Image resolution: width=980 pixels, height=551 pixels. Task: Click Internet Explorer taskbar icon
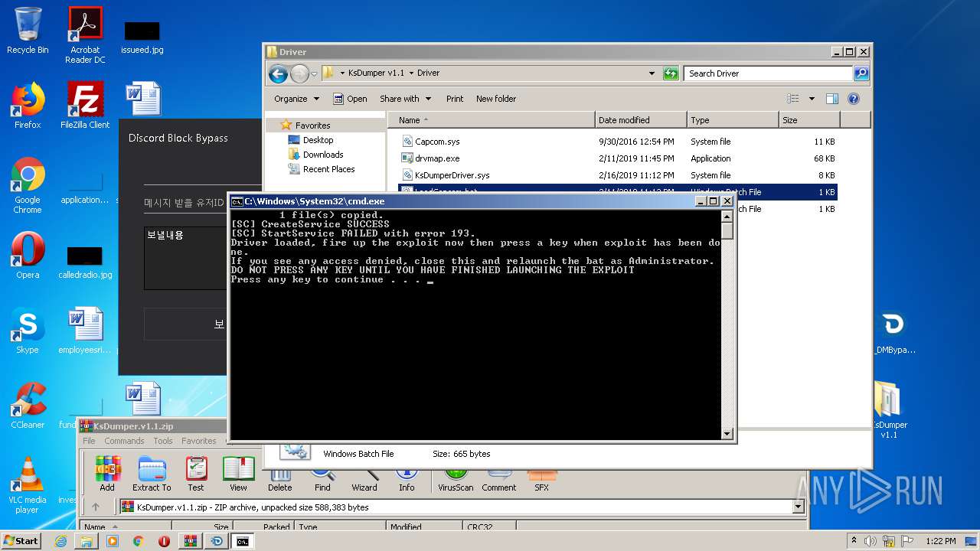[60, 541]
